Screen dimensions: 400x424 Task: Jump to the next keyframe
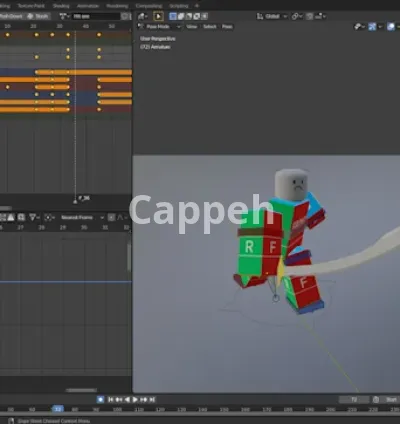click(x=143, y=399)
